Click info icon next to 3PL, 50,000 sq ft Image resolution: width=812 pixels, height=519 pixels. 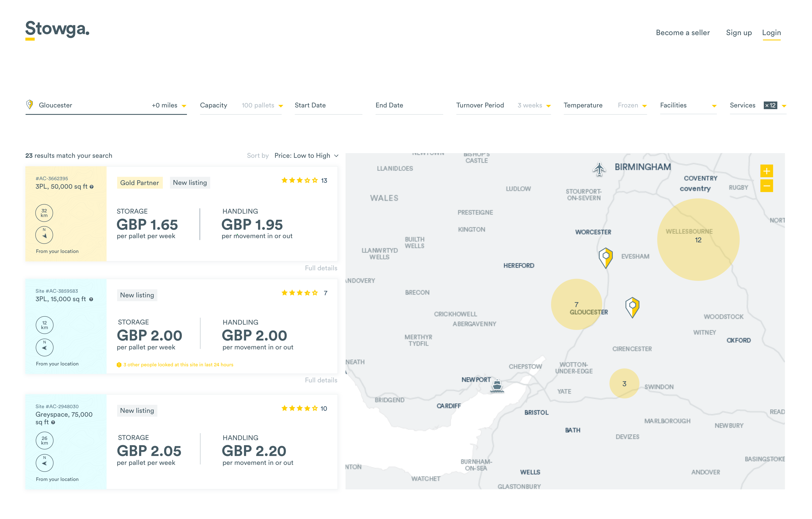[x=92, y=187]
